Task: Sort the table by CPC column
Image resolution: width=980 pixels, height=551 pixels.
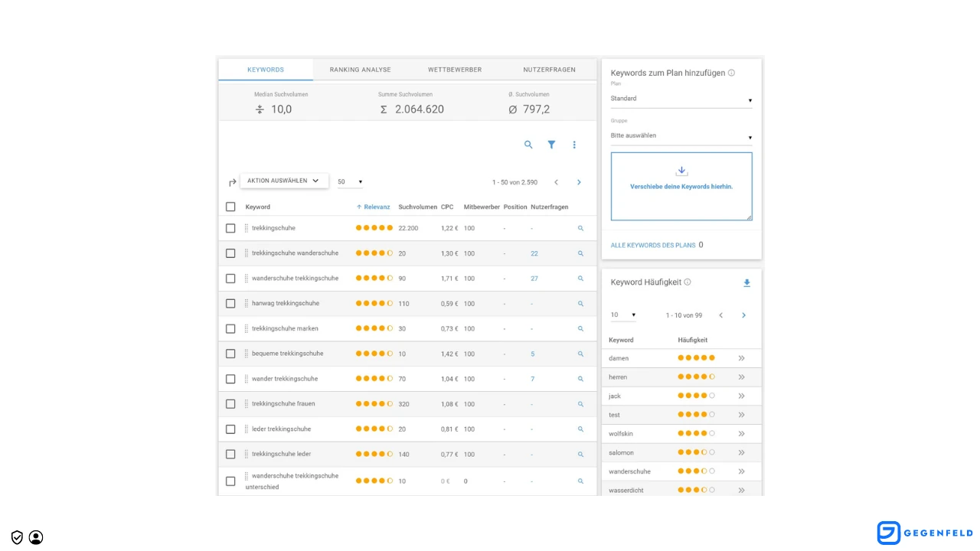Action: [447, 207]
